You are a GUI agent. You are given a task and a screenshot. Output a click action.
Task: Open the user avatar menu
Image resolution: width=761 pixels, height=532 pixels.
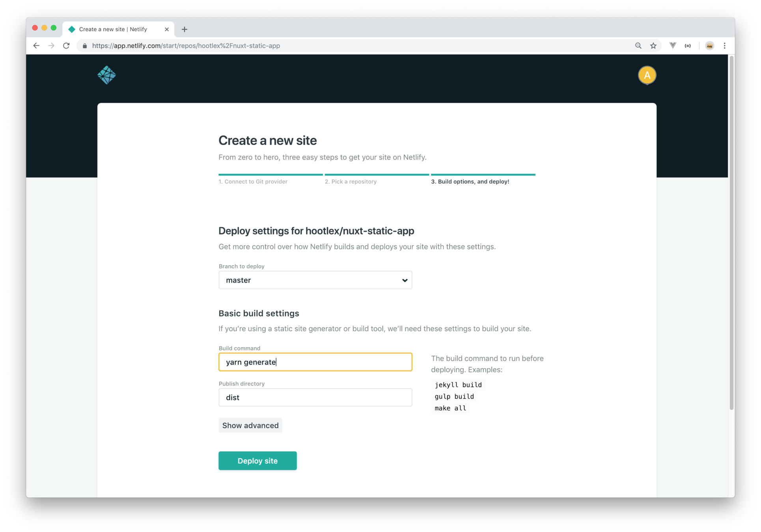[647, 75]
